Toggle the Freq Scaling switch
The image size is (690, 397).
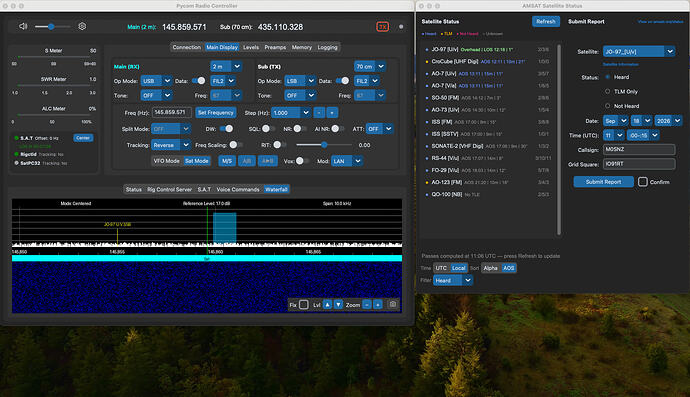[x=235, y=145]
